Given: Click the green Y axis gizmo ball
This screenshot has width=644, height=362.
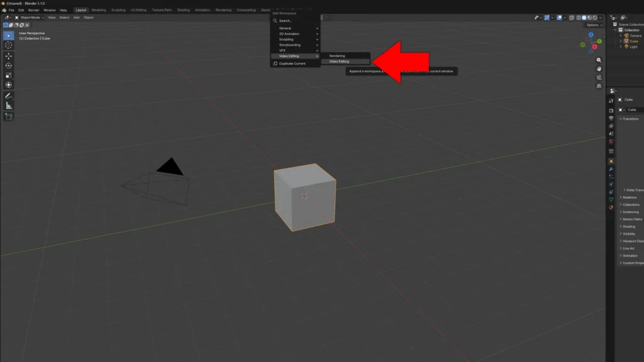Looking at the screenshot, I should tap(599, 41).
